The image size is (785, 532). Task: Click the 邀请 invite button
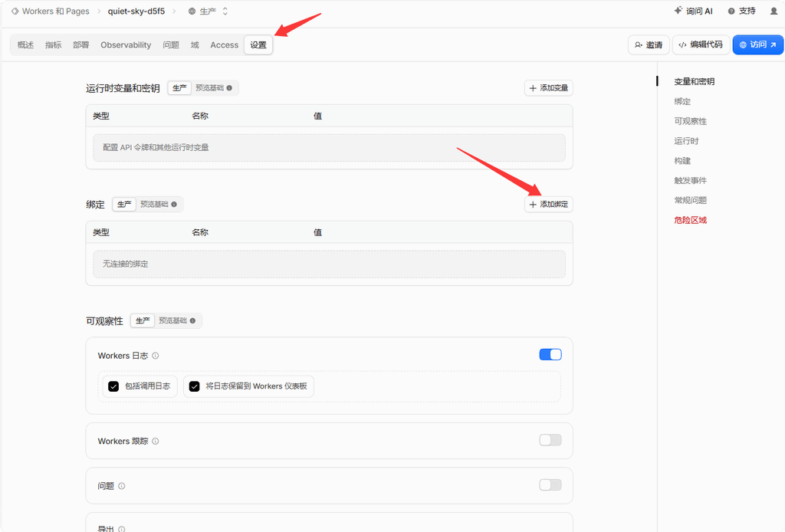(x=649, y=45)
